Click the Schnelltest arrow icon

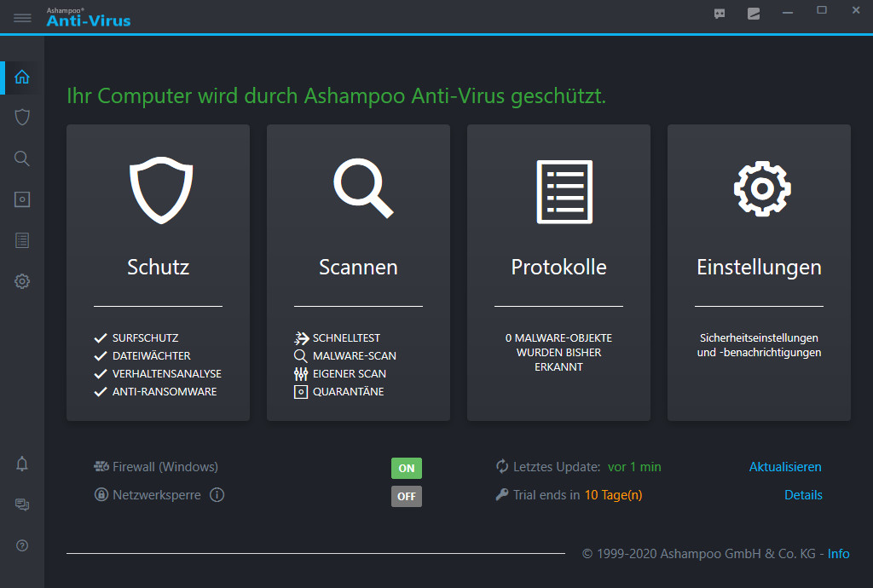tap(301, 337)
